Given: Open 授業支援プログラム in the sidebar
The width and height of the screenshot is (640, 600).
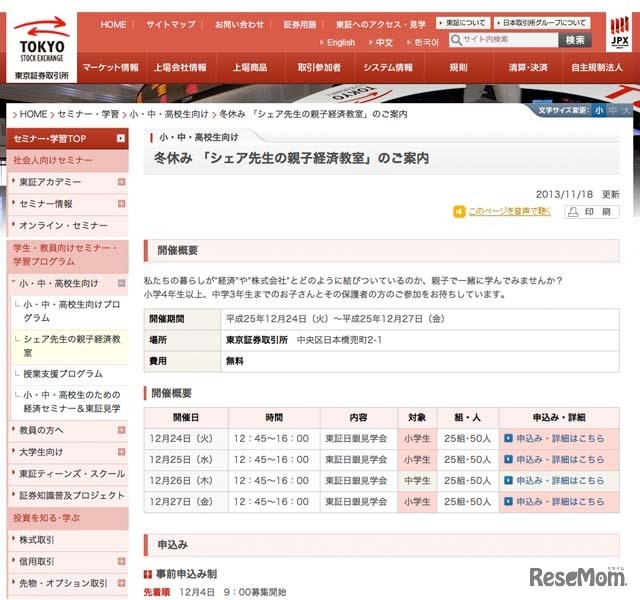Looking at the screenshot, I should tap(63, 373).
